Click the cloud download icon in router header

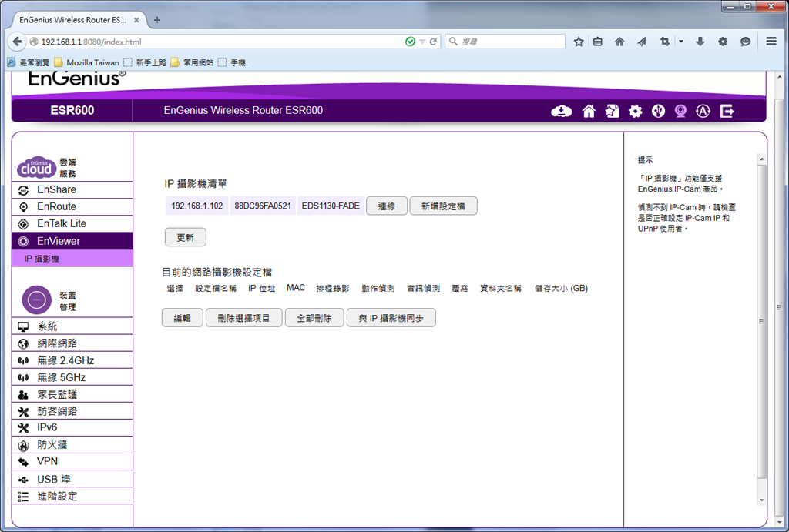click(x=561, y=111)
